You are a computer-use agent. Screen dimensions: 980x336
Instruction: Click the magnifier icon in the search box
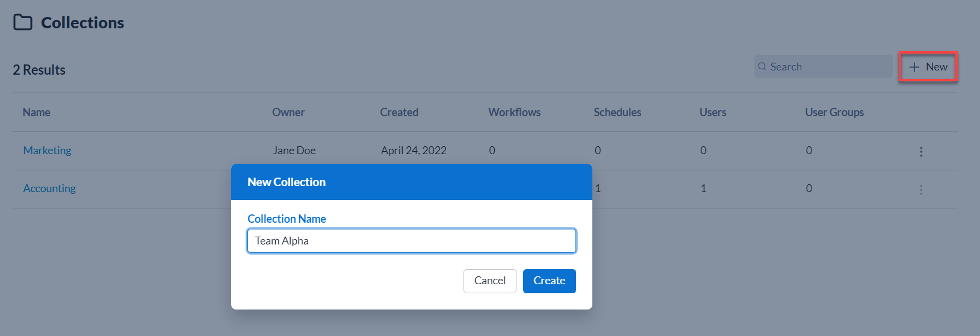(x=762, y=67)
